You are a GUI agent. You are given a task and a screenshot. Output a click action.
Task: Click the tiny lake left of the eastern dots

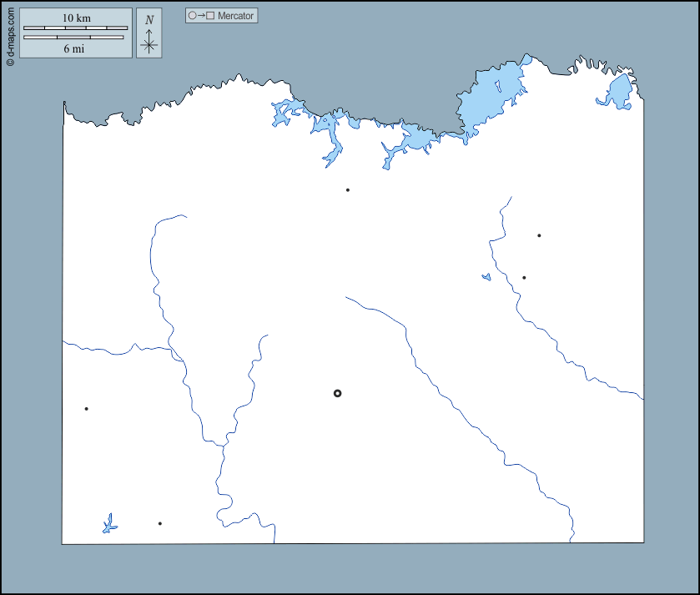tap(486, 277)
